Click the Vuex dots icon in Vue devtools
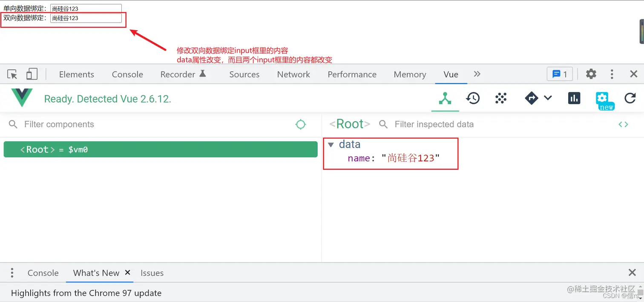 pos(501,98)
